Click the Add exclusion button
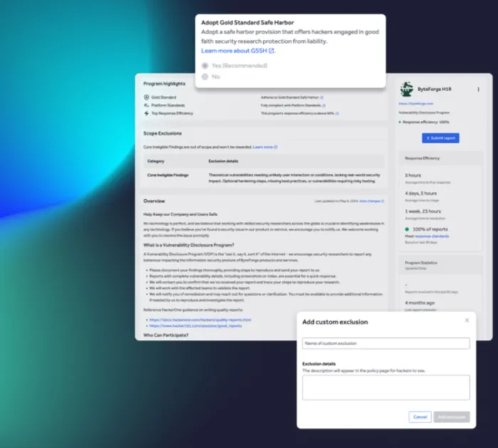Image resolution: width=498 pixels, height=448 pixels. point(452,417)
